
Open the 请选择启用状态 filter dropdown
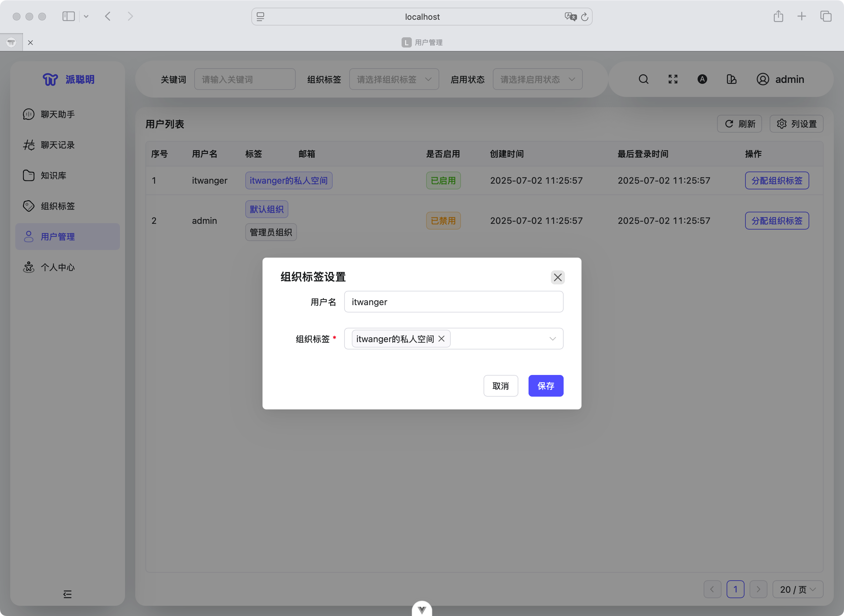point(537,79)
